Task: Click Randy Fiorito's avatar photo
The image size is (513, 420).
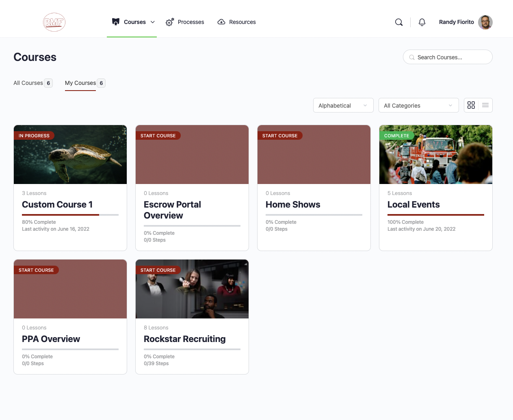Action: [x=485, y=22]
